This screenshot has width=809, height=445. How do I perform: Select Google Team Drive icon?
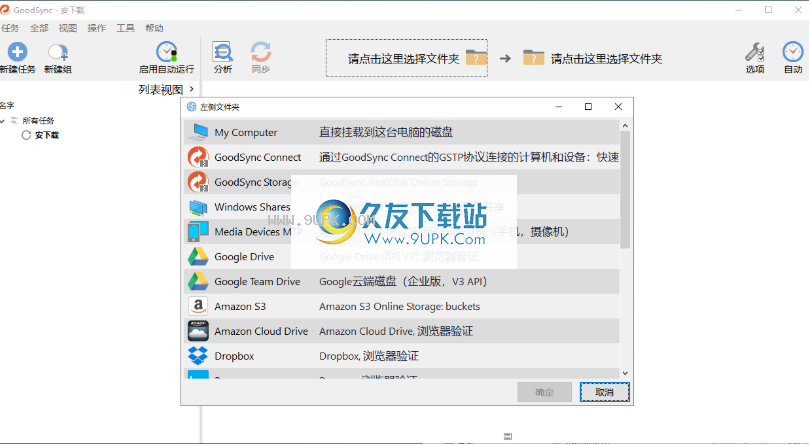(x=198, y=281)
